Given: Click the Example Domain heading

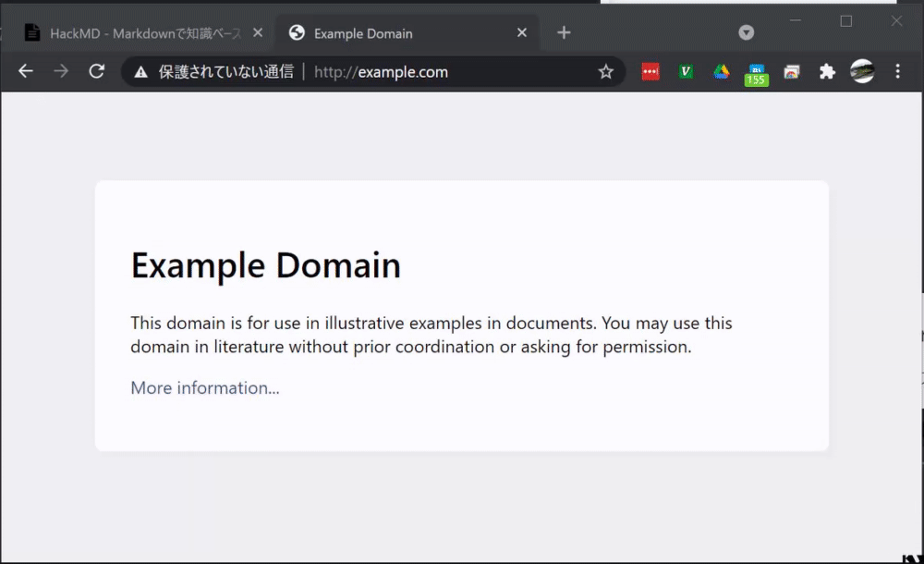Looking at the screenshot, I should pos(265,265).
